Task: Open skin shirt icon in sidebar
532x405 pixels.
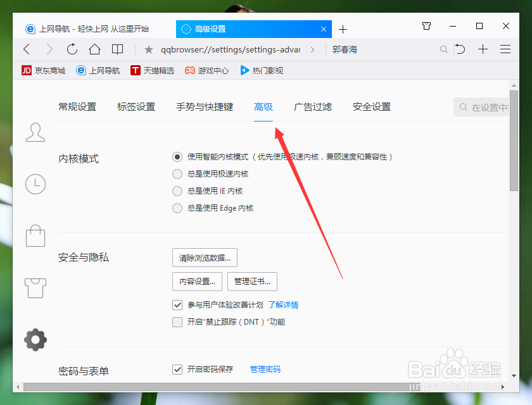Action: coord(35,288)
